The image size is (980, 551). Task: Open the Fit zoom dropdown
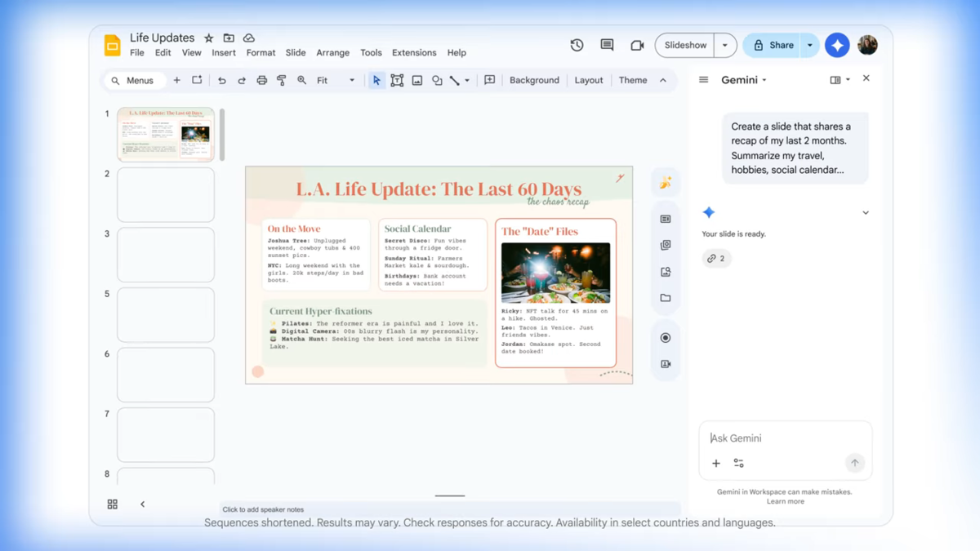tap(336, 81)
